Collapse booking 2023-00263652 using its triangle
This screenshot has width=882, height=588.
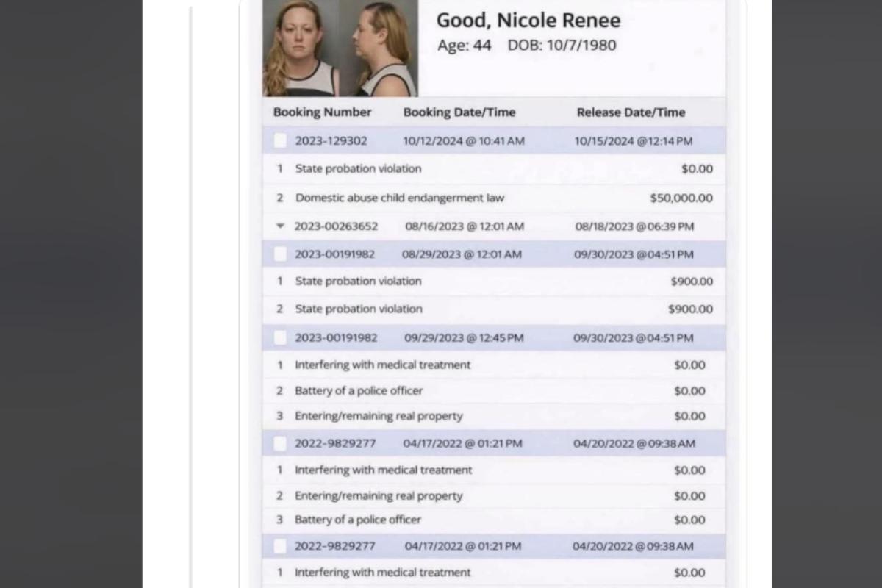tap(280, 226)
